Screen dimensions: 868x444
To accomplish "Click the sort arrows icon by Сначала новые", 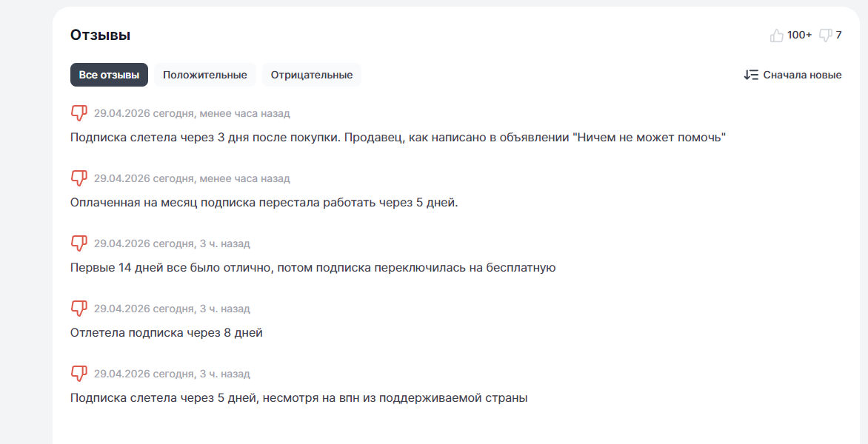I will pyautogui.click(x=751, y=75).
